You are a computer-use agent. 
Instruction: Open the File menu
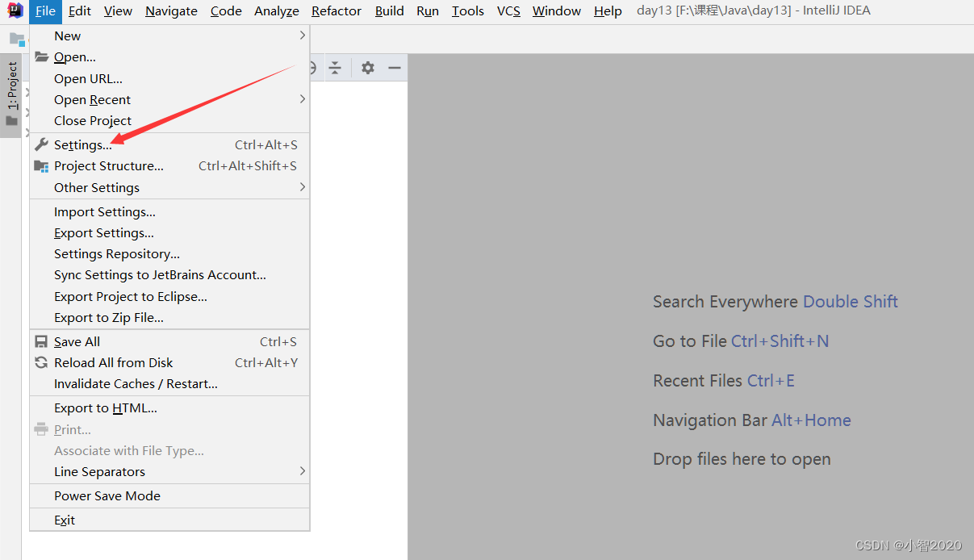tap(46, 11)
